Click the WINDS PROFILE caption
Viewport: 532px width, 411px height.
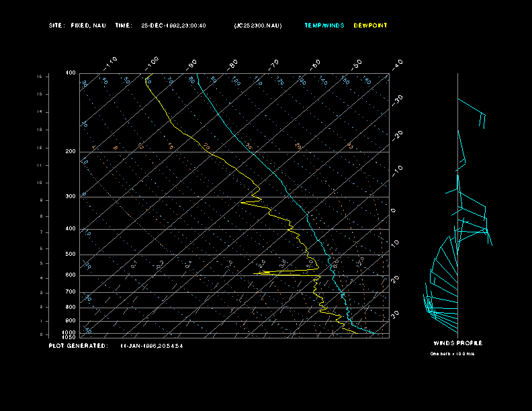click(457, 343)
